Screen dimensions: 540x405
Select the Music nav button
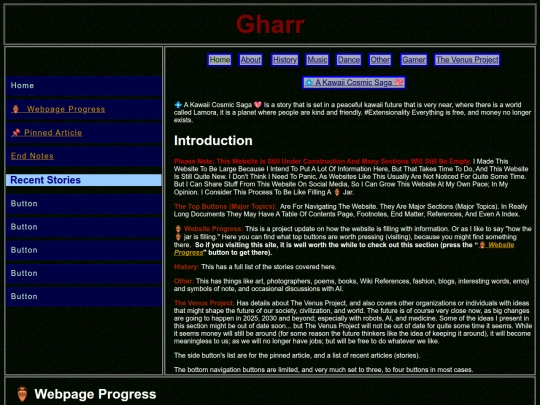317,60
